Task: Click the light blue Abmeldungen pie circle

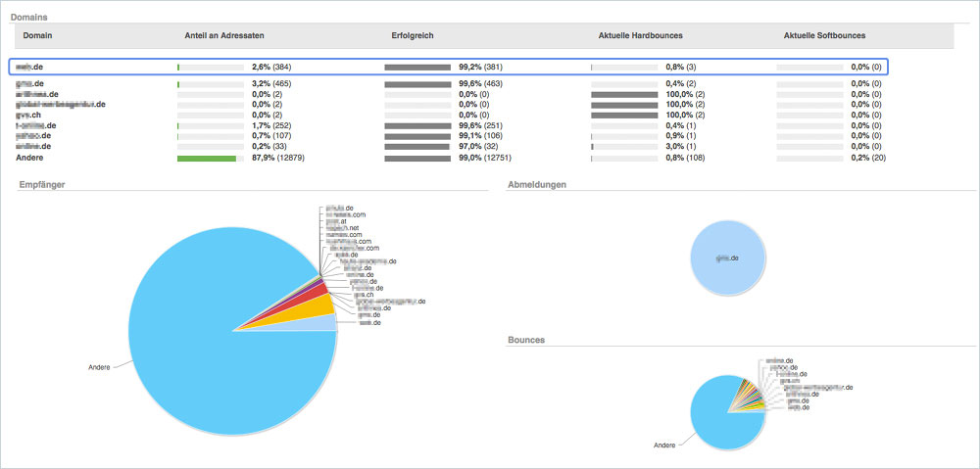Action: pos(727,258)
